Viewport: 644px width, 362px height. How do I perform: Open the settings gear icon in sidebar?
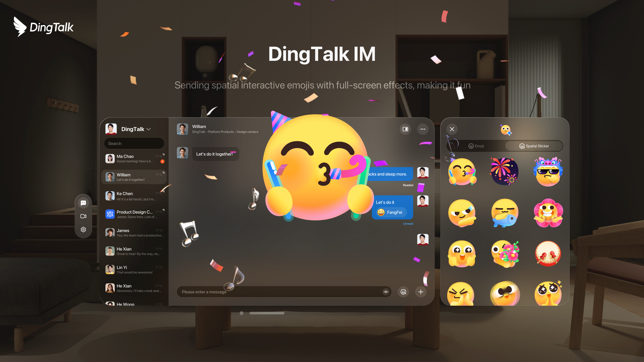tap(84, 229)
